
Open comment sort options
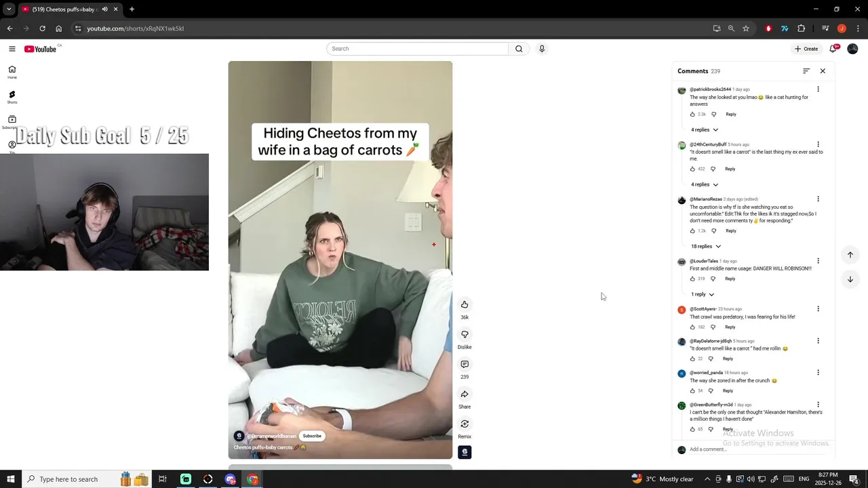pyautogui.click(x=806, y=71)
